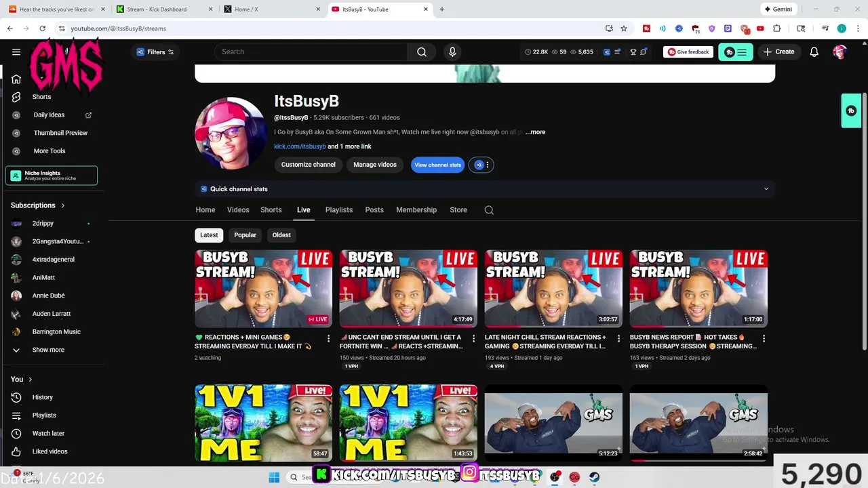The height and width of the screenshot is (488, 868).
Task: Click the voice search microphone icon
Action: [x=452, y=52]
